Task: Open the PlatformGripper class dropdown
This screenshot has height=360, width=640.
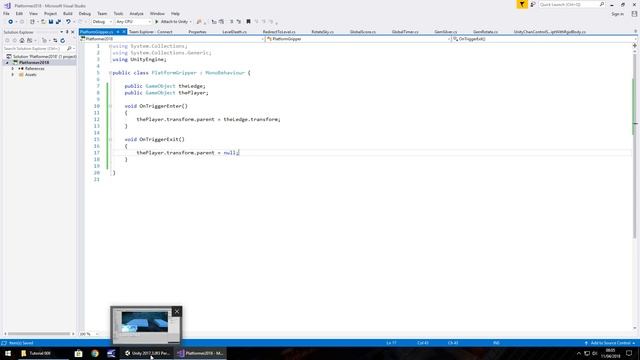Action: 358,39
